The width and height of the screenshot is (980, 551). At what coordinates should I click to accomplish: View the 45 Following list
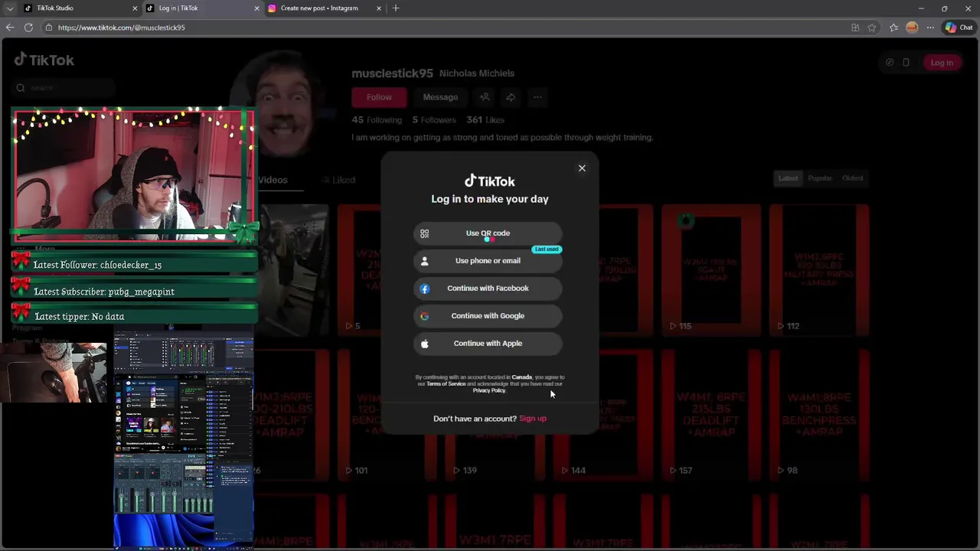pos(377,120)
